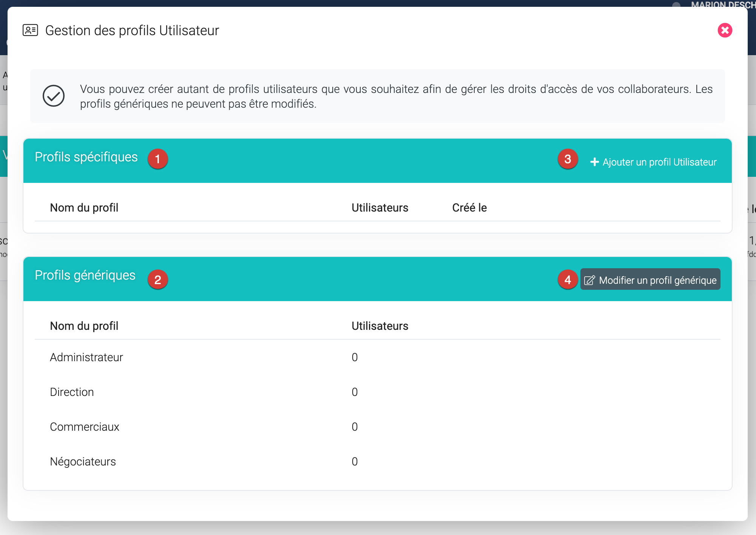Click the Profils spécifiques section header
756x535 pixels.
coord(86,157)
